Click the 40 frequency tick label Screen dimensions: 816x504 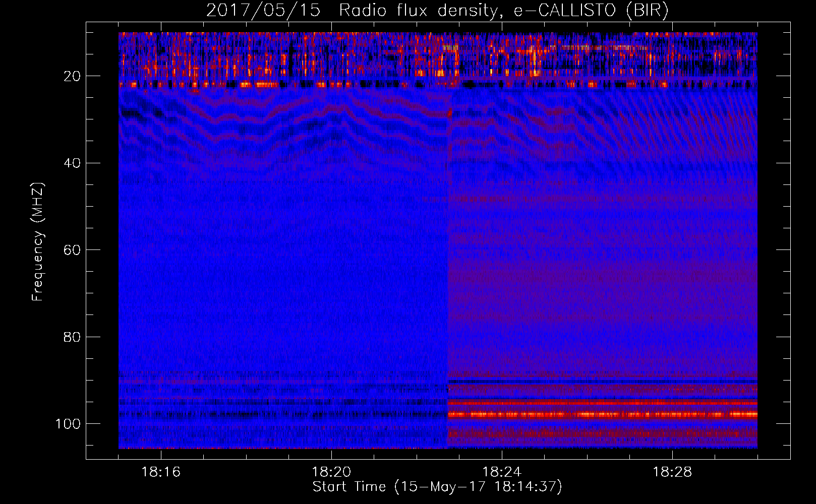(x=72, y=163)
